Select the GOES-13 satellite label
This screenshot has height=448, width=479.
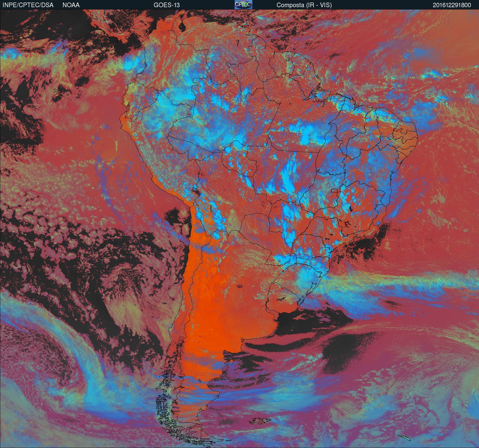click(x=166, y=5)
